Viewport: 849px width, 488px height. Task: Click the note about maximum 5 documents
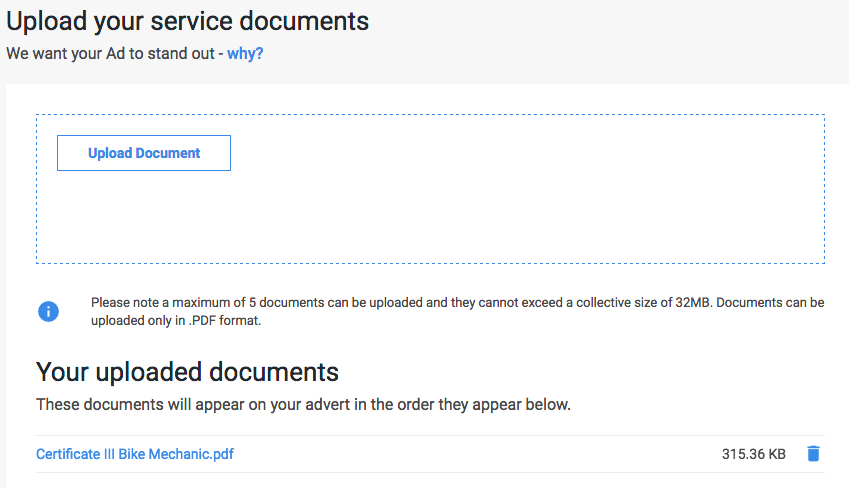coord(458,311)
